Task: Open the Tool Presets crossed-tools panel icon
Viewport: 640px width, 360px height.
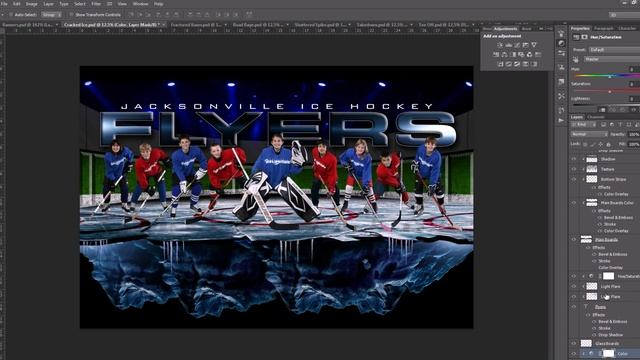Action: [561, 96]
